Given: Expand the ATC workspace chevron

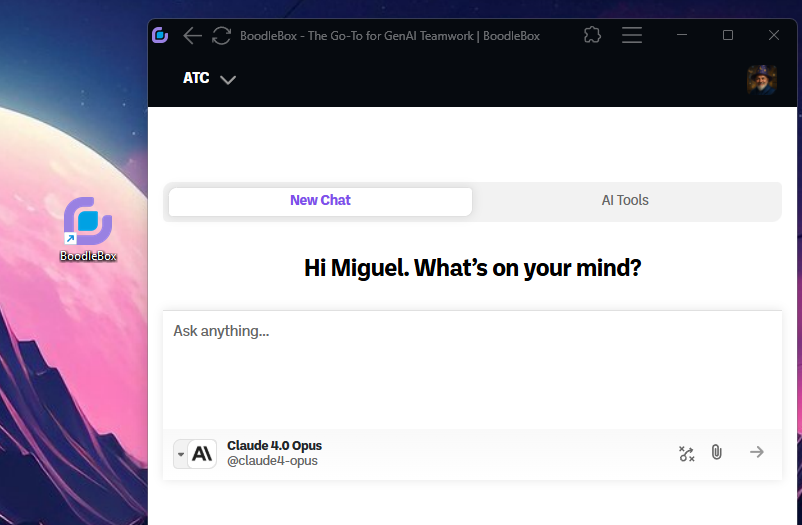Looking at the screenshot, I should click(228, 80).
